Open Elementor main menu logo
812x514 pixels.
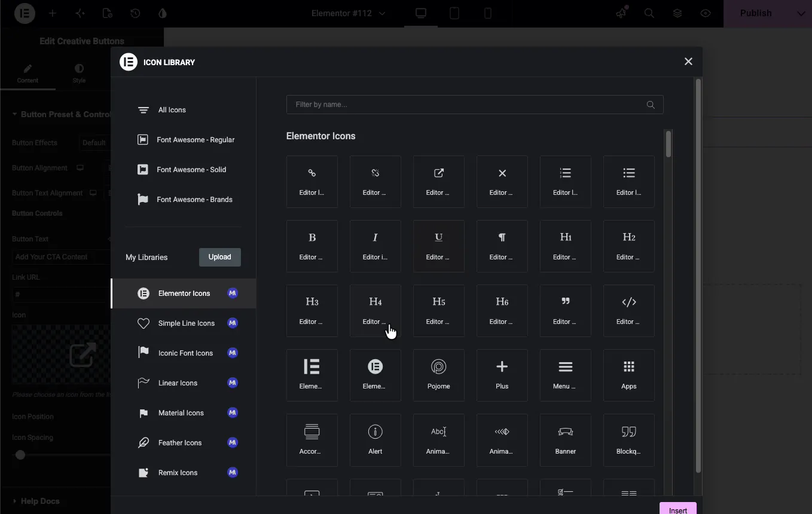point(25,13)
